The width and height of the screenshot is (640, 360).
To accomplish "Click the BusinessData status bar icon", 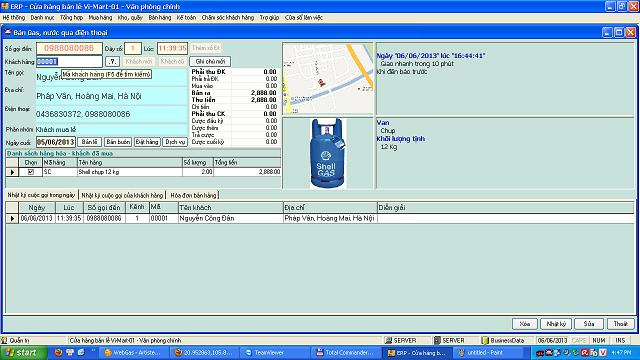I will [x=485, y=340].
